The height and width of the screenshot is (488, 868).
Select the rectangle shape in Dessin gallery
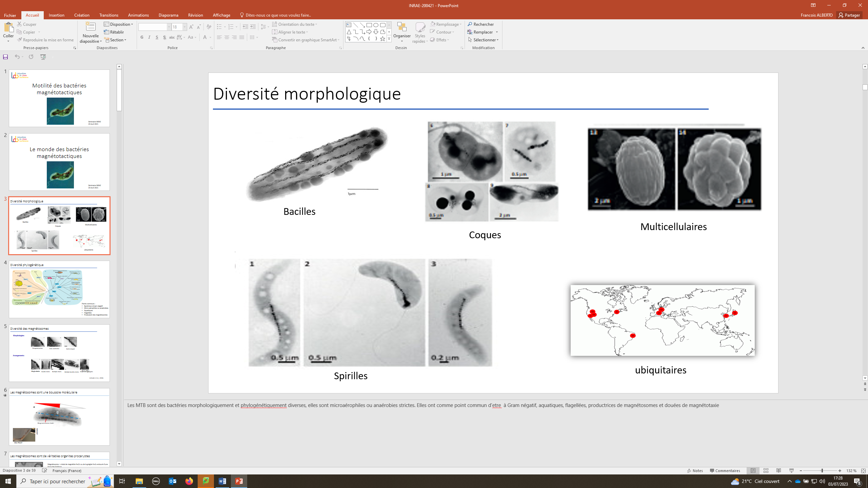click(x=369, y=25)
